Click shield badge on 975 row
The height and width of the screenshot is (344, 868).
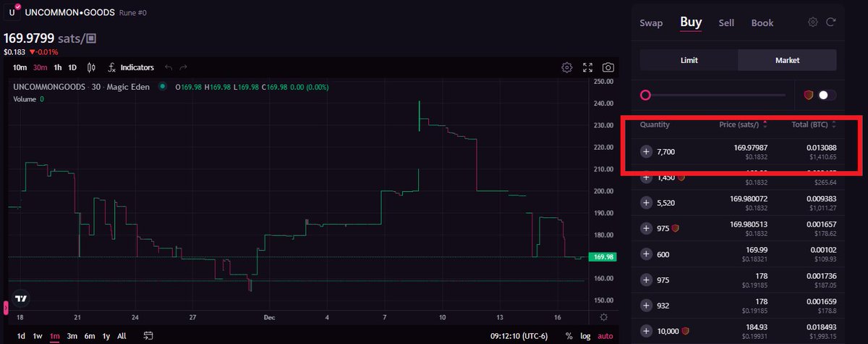coord(676,228)
